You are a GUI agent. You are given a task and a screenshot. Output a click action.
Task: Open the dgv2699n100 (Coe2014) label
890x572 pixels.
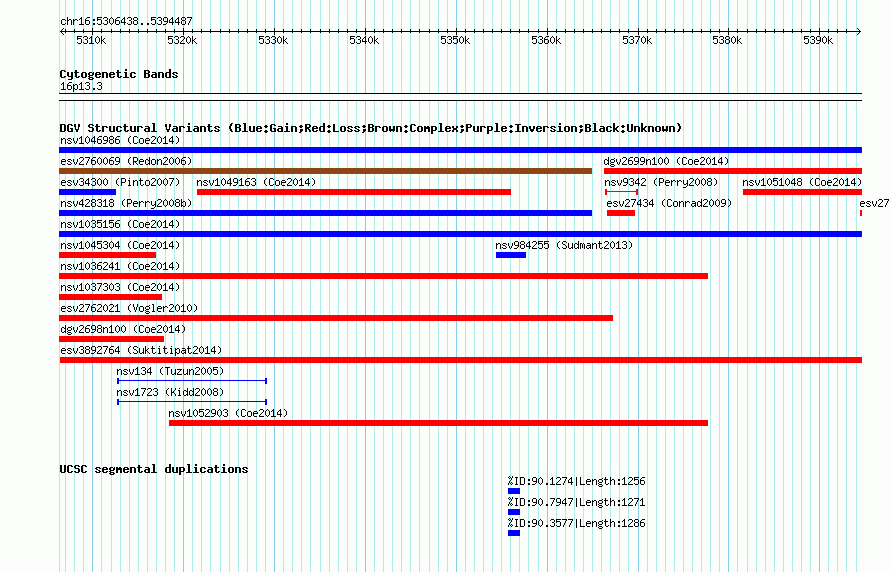(666, 161)
